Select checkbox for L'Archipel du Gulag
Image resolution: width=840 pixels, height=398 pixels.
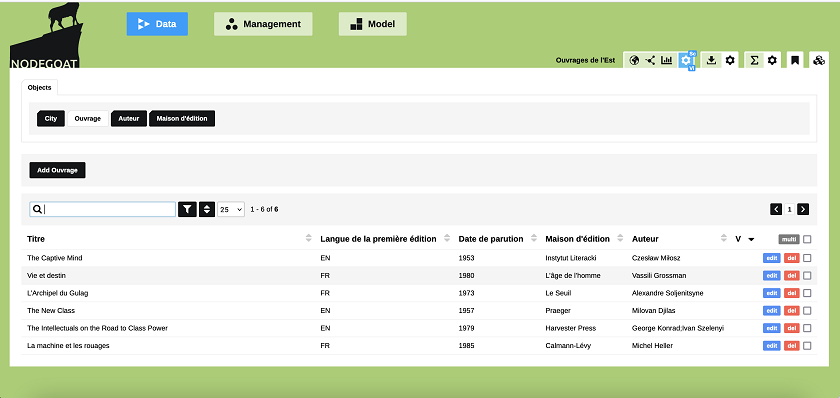tap(807, 293)
